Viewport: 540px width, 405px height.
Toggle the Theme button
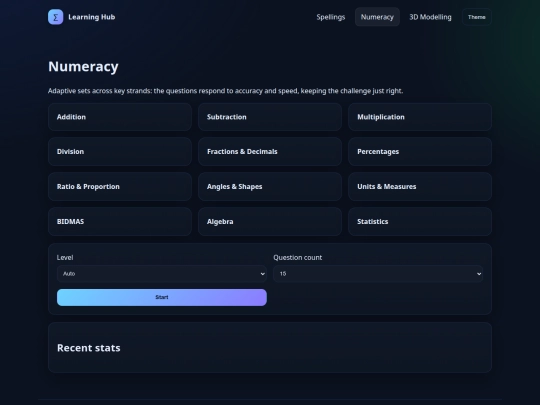[477, 17]
